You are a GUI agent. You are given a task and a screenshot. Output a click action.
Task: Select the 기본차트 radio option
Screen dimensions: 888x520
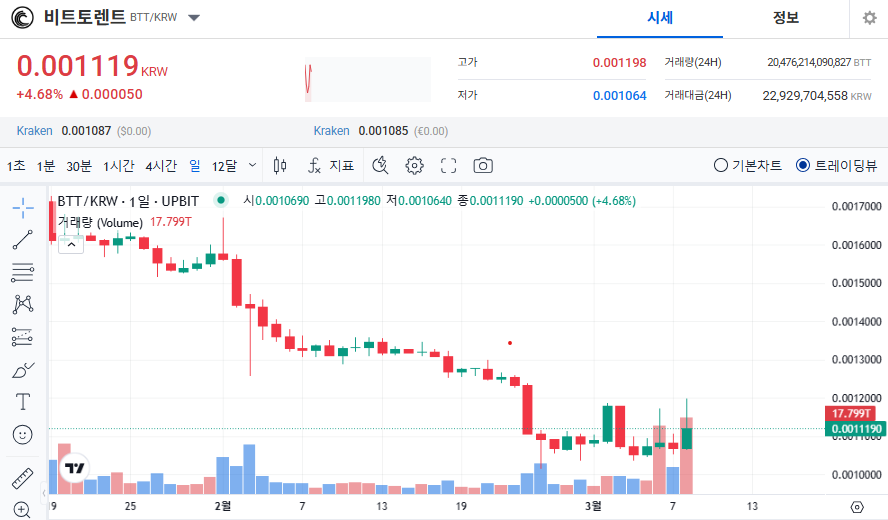point(748,165)
